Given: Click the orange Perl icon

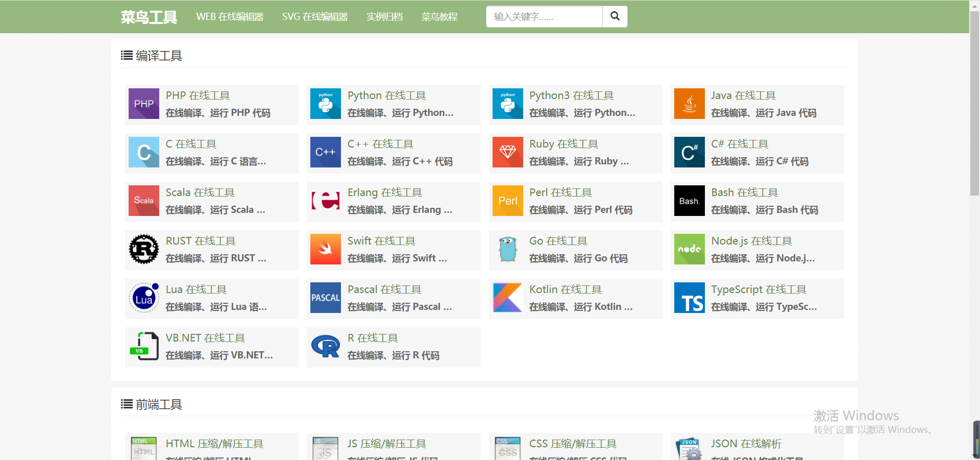Looking at the screenshot, I should [x=508, y=201].
